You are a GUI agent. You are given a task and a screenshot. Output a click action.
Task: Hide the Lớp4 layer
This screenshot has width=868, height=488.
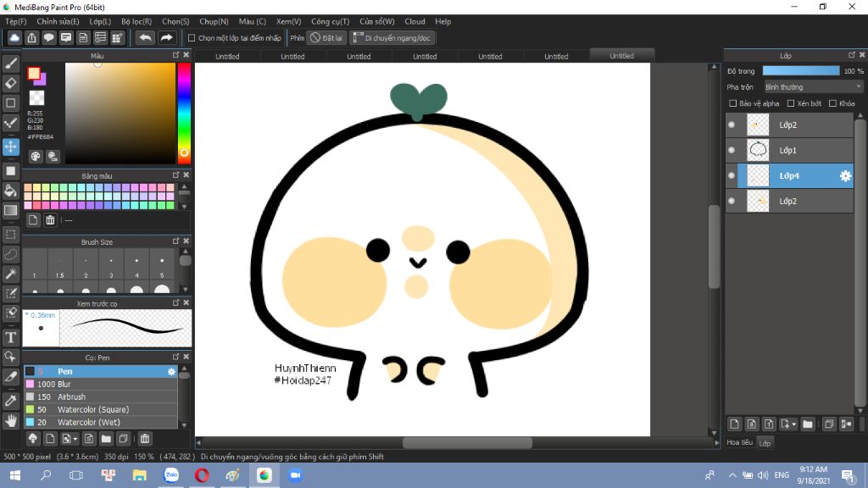coord(732,175)
